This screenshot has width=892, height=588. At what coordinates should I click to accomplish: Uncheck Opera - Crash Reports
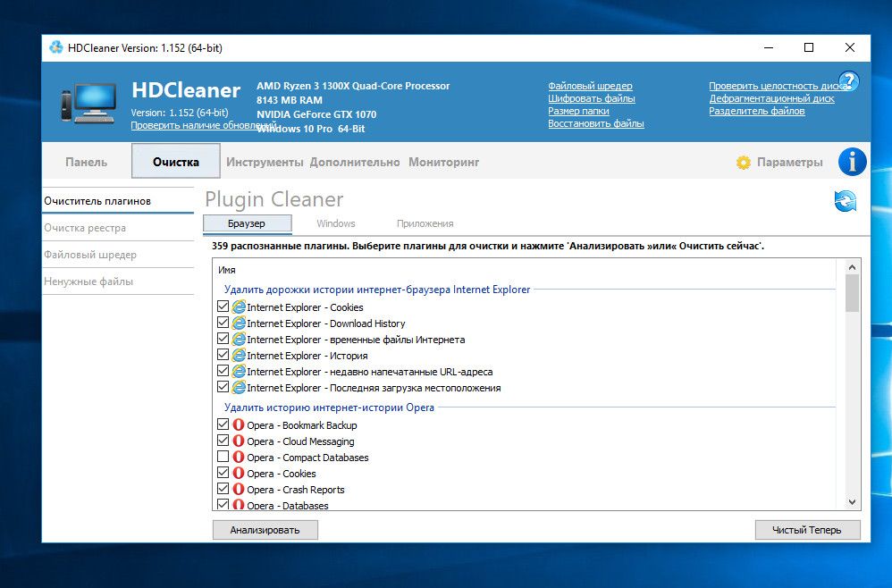[223, 490]
